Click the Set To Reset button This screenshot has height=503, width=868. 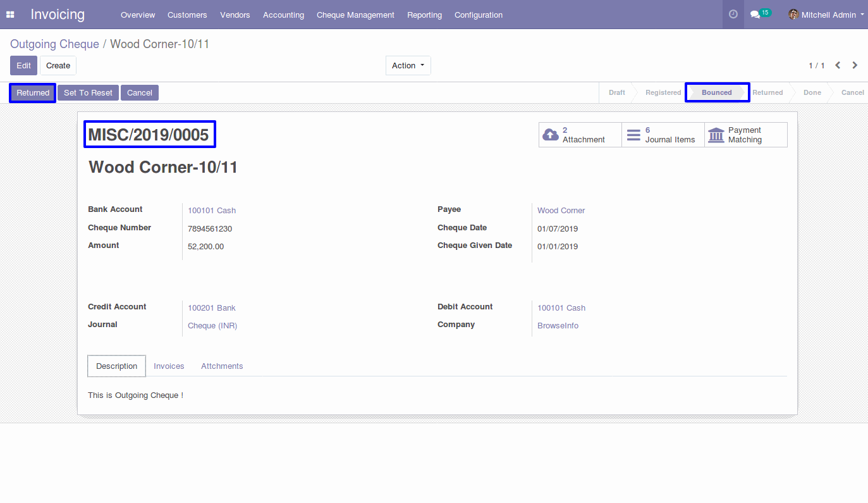pos(88,93)
